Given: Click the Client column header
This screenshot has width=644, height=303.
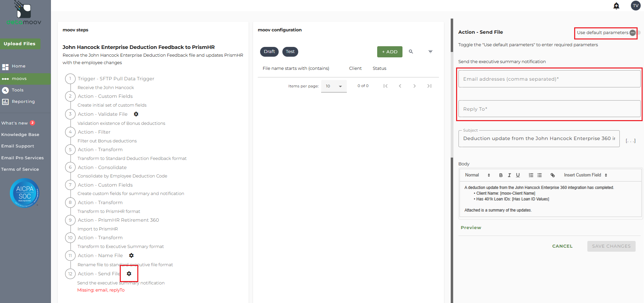Looking at the screenshot, I should [355, 68].
